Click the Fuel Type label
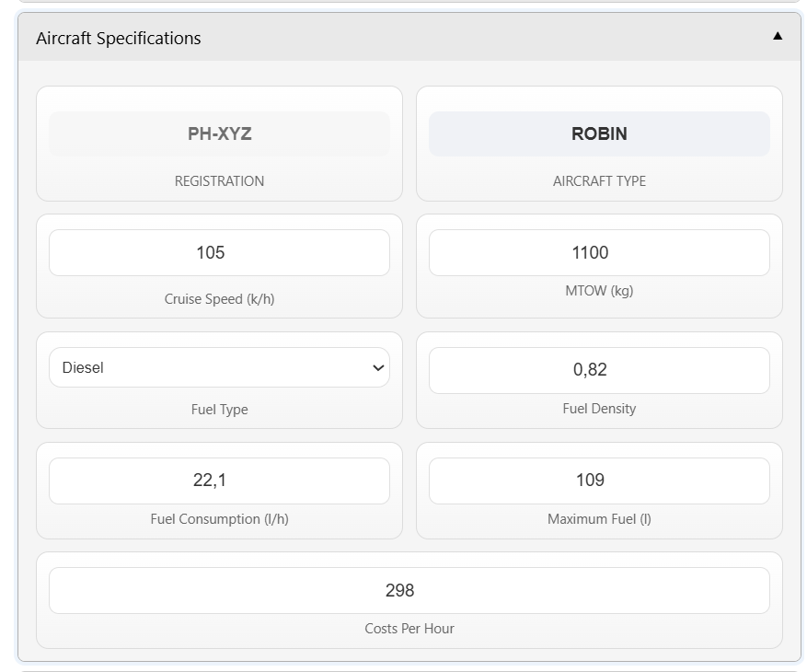This screenshot has height=672, width=807. pos(219,410)
